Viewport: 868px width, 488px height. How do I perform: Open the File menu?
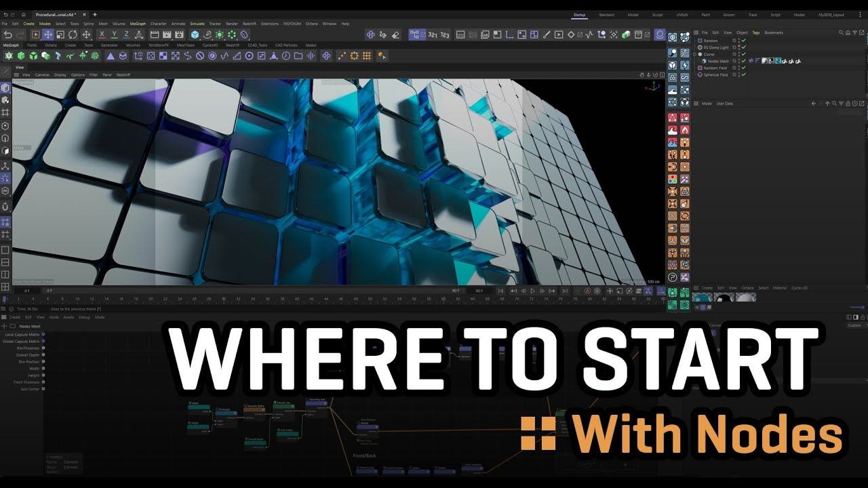pos(5,24)
